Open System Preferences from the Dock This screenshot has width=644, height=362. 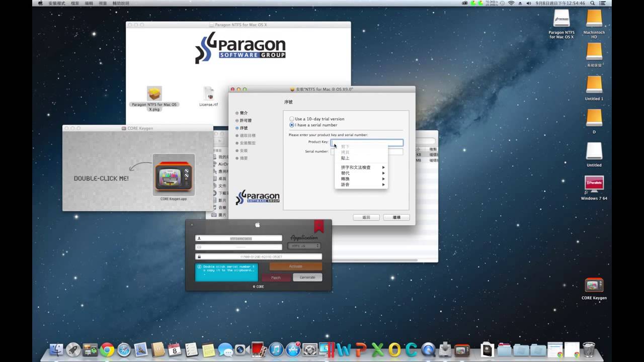point(310,350)
